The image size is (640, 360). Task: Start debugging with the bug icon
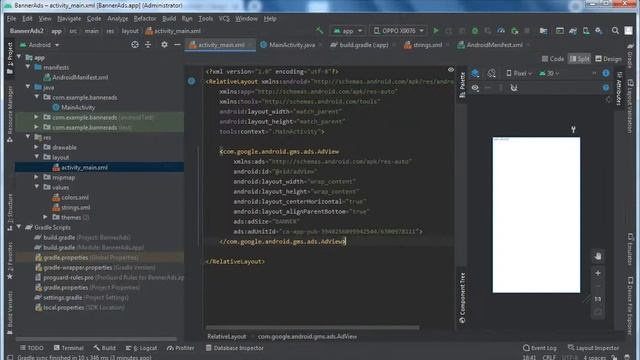tap(475, 31)
